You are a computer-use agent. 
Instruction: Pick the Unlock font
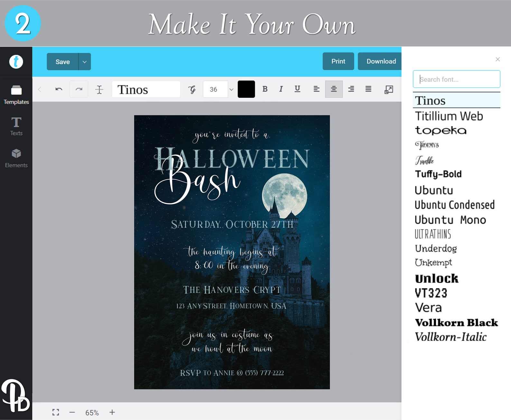437,278
